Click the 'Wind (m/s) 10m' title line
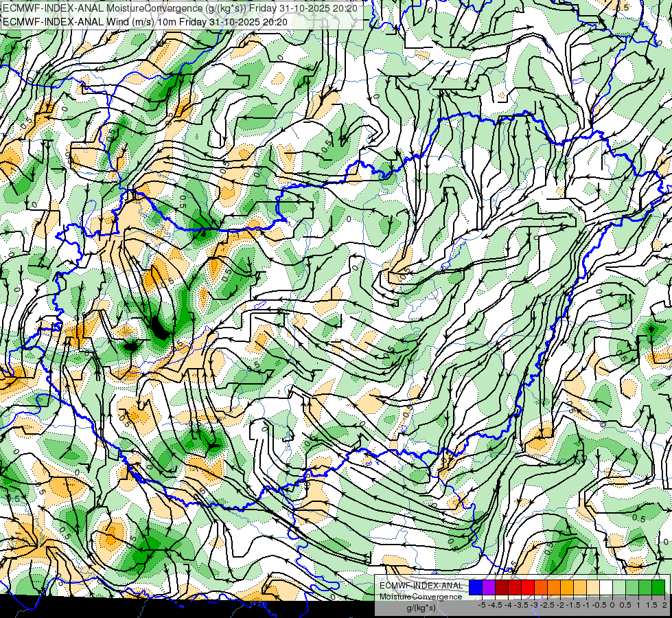The height and width of the screenshot is (618, 672). pyautogui.click(x=146, y=21)
